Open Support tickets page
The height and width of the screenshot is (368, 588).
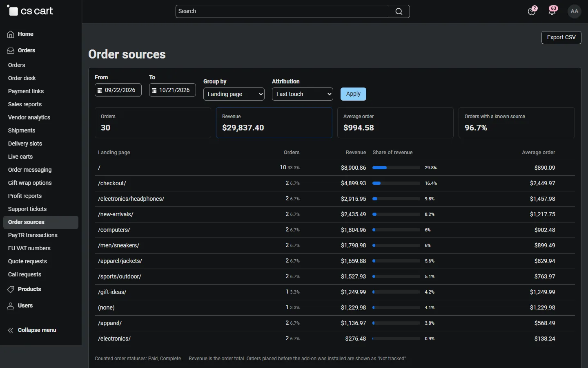click(x=27, y=209)
